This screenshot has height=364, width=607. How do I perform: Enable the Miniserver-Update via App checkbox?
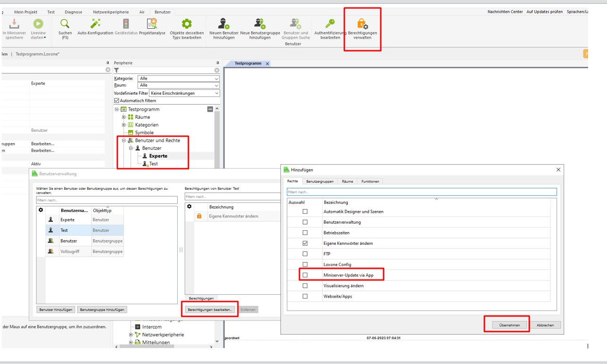(x=305, y=275)
